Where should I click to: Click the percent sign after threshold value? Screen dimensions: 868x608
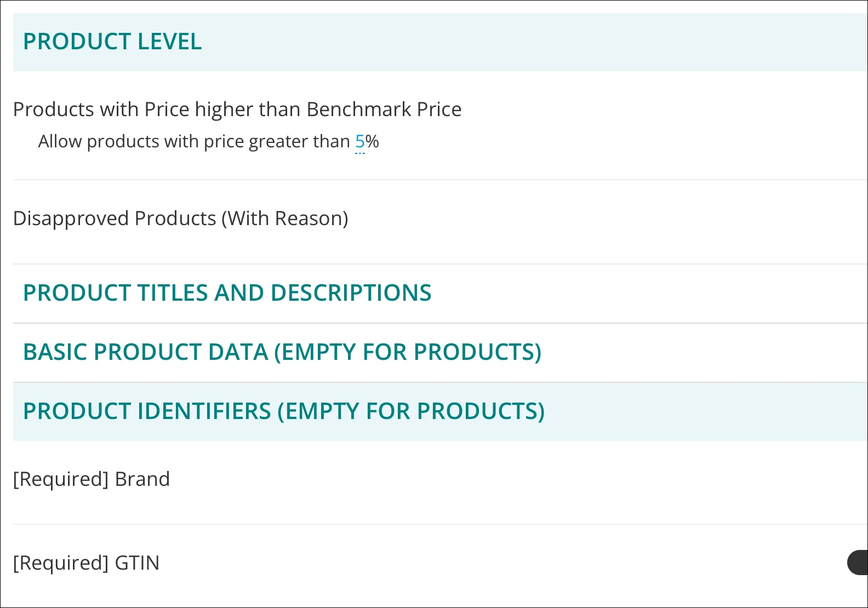373,142
